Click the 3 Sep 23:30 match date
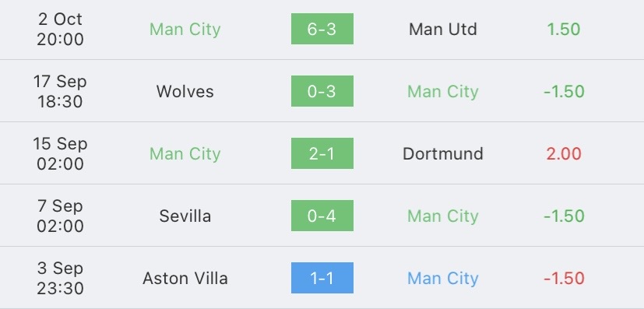This screenshot has width=644, height=309. pyautogui.click(x=60, y=279)
